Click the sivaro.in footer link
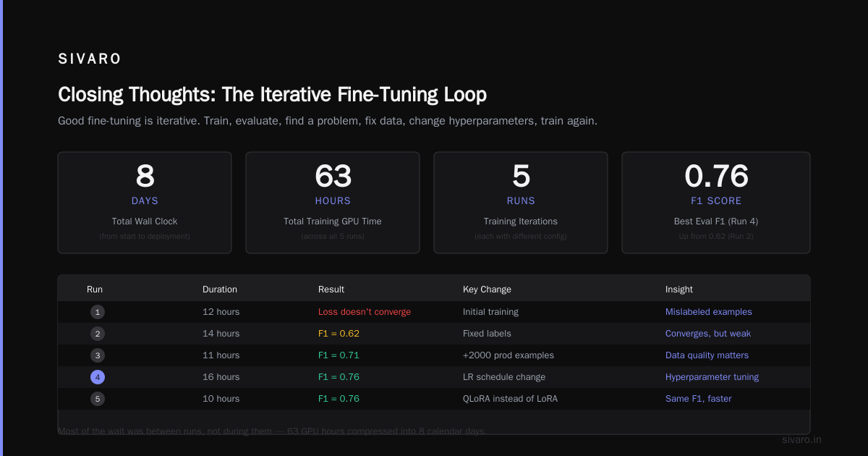The image size is (868, 456). (802, 439)
